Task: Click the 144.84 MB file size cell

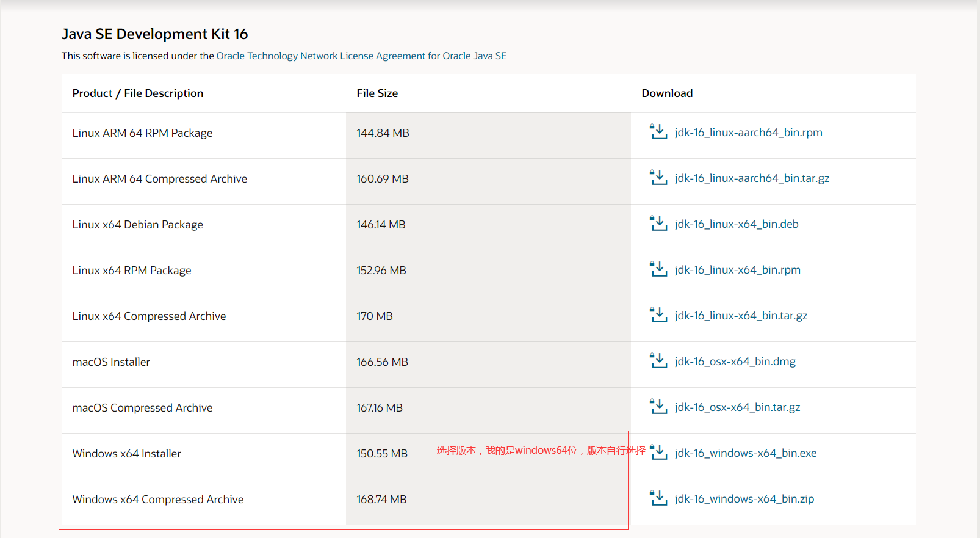Action: tap(488, 136)
